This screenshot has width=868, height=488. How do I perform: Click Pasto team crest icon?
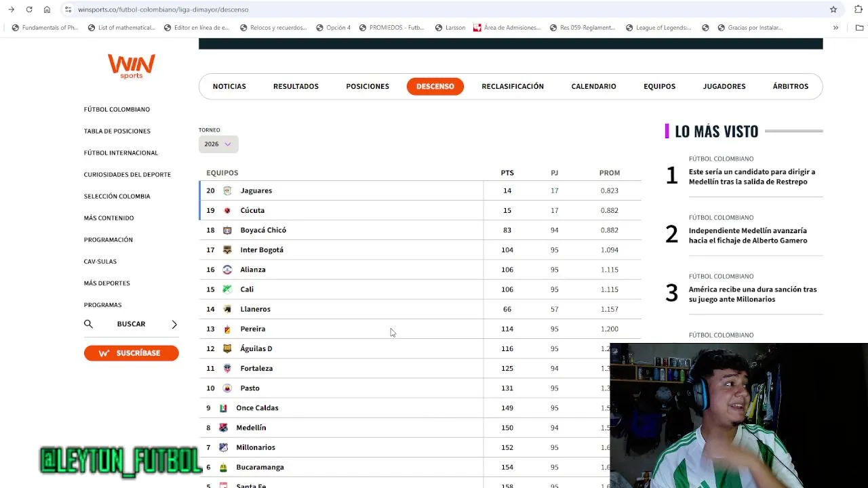pos(227,388)
